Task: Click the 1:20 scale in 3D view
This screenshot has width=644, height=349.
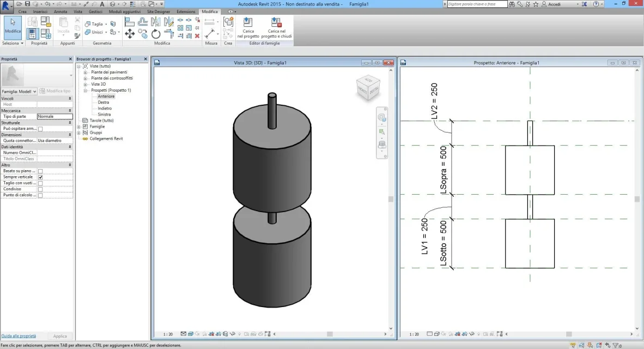Action: (168, 334)
